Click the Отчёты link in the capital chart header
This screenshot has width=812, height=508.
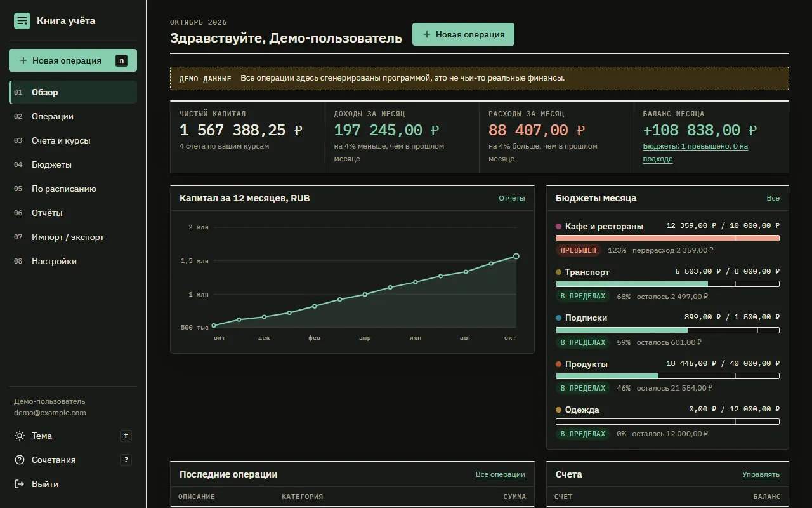click(511, 198)
